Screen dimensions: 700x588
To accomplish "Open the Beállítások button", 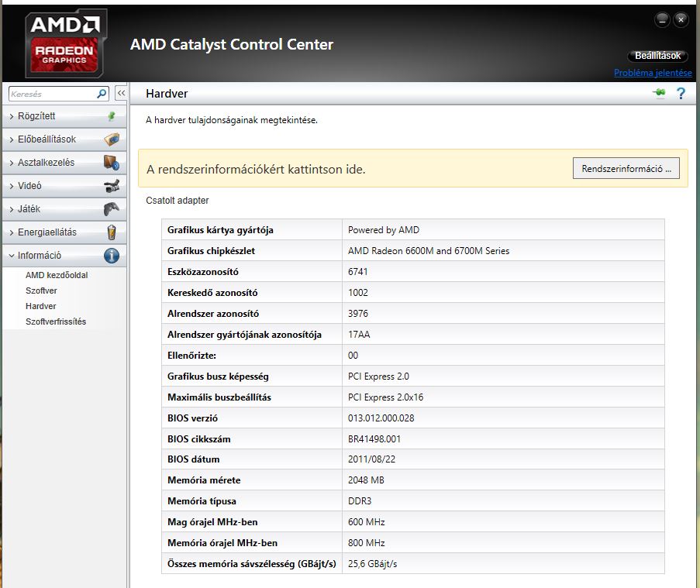I will click(657, 56).
